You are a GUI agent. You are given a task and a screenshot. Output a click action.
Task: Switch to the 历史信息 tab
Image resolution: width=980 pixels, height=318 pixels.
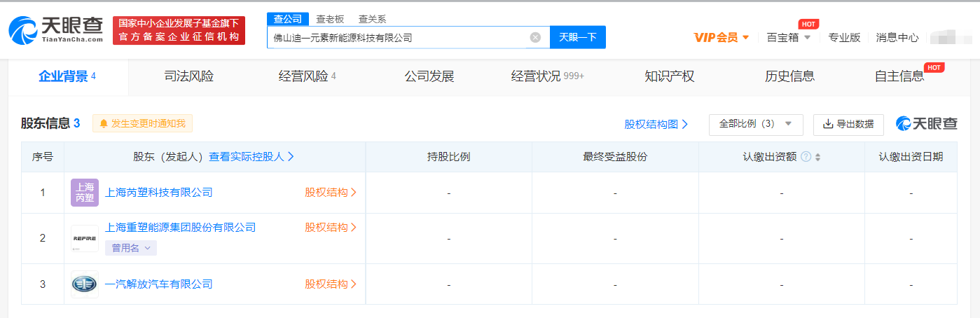coord(790,76)
